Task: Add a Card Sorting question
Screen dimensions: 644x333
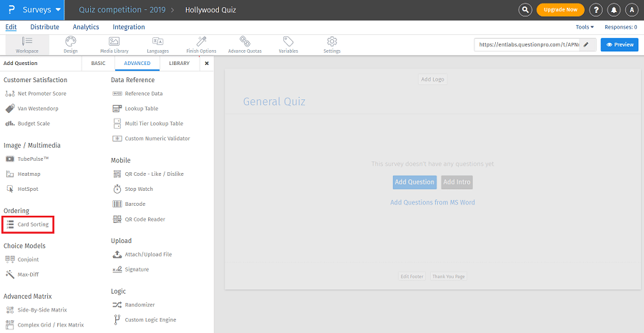Action: click(x=28, y=224)
